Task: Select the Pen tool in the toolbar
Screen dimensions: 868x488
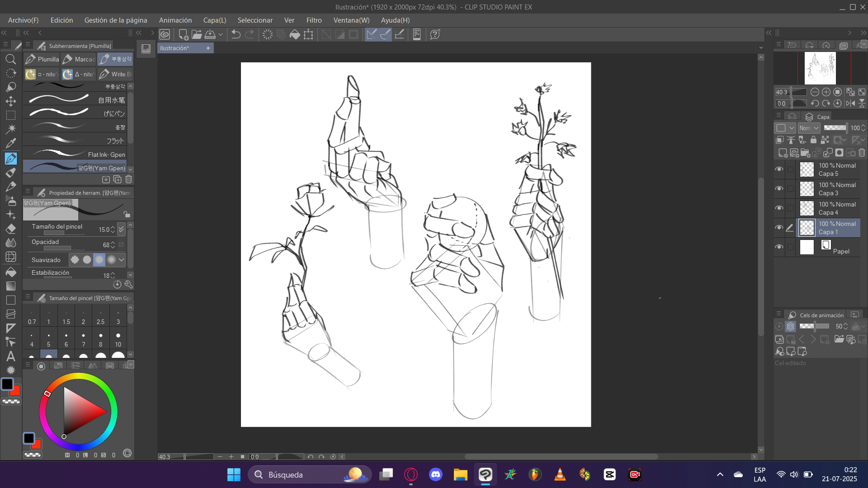Action: (x=11, y=158)
